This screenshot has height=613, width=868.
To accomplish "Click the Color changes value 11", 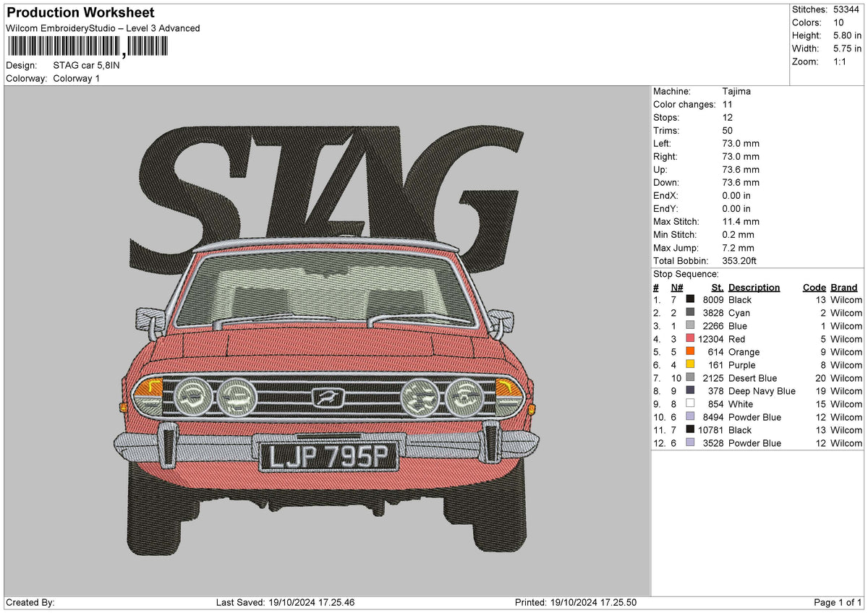I will pyautogui.click(x=728, y=105).
